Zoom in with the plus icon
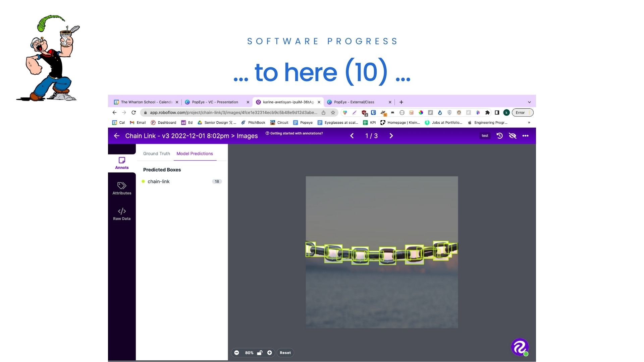This screenshot has width=644, height=362. 269,353
